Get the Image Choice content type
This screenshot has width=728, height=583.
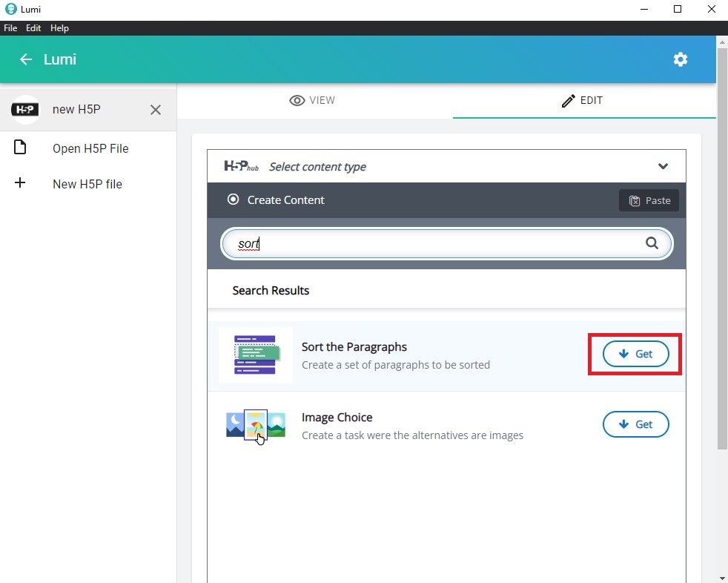tap(635, 424)
